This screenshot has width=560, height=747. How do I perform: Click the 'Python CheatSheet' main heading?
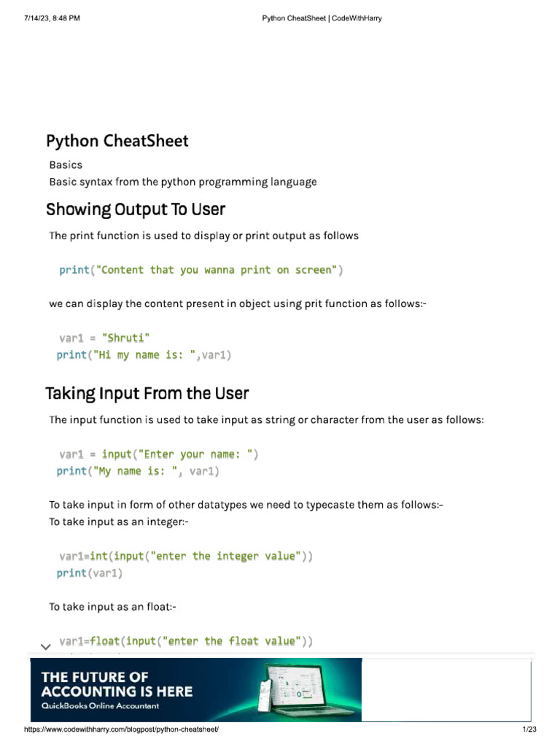click(117, 141)
